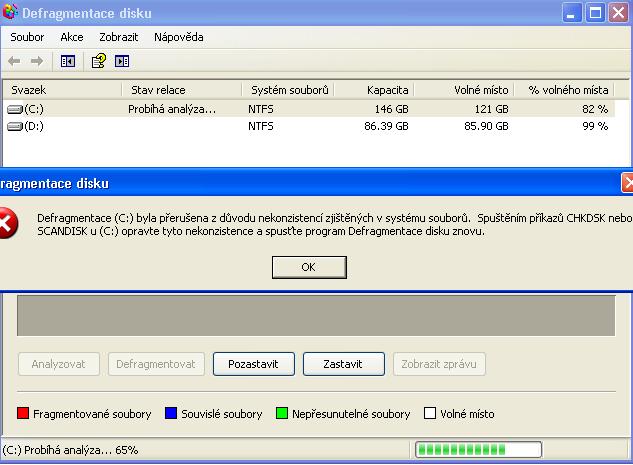Click the Svazek column header

click(62, 90)
